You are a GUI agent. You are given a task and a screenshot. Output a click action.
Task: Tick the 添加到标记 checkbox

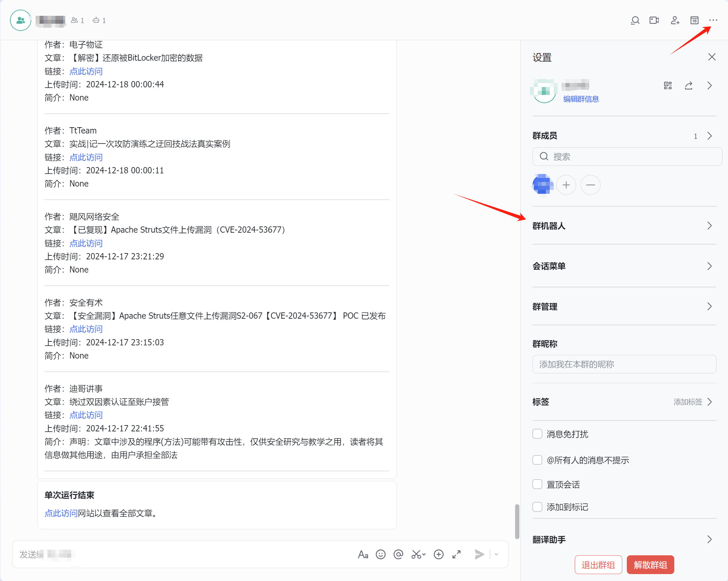537,507
